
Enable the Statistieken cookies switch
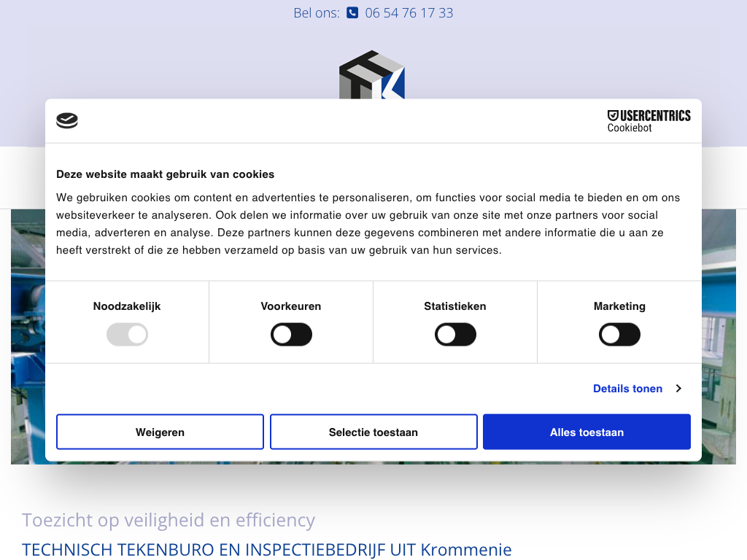coord(455,335)
